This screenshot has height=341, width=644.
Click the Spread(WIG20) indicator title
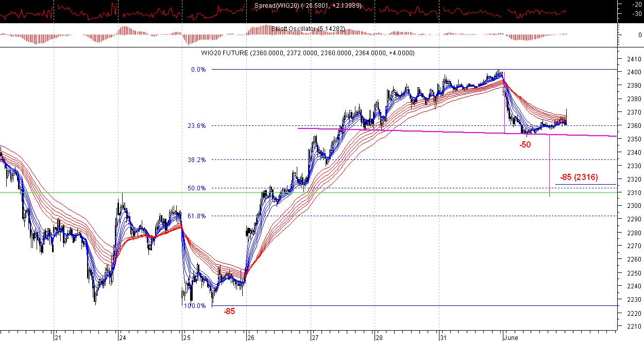(x=308, y=6)
